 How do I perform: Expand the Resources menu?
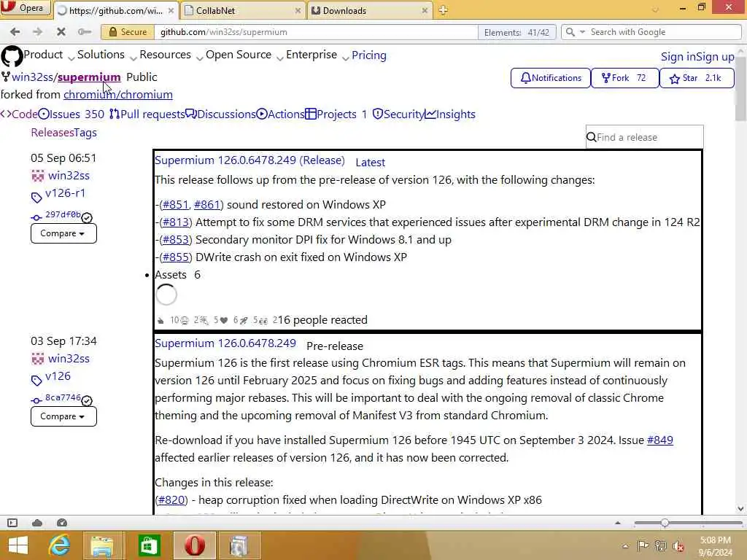(x=171, y=55)
